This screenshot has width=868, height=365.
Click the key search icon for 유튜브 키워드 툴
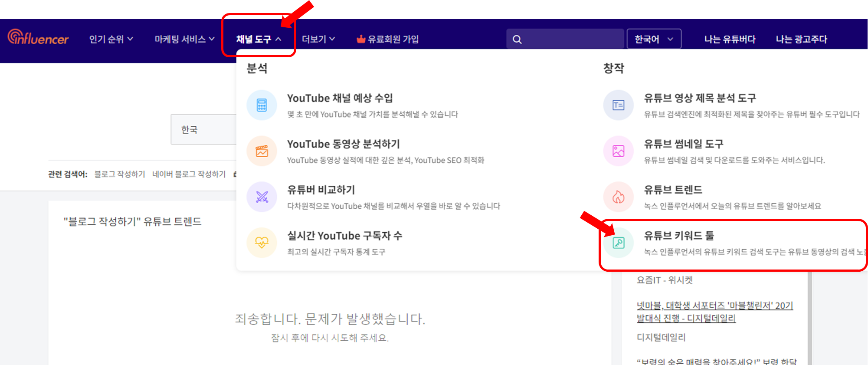pos(618,243)
